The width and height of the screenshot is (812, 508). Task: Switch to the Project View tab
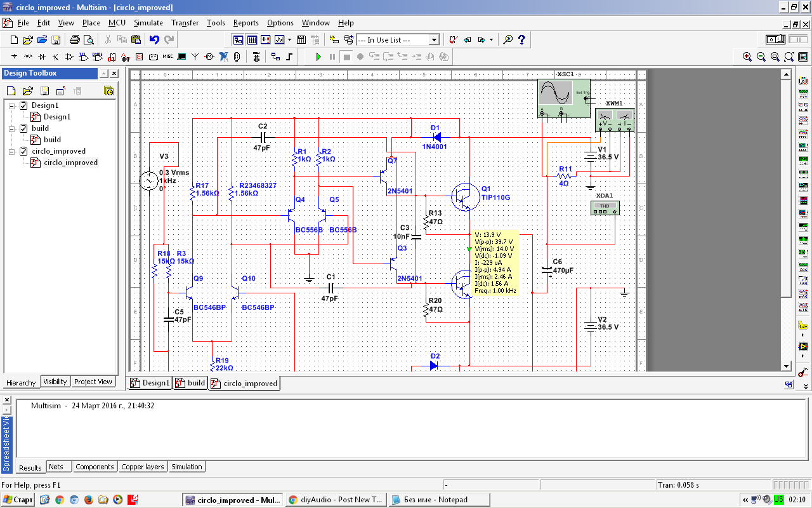(93, 382)
